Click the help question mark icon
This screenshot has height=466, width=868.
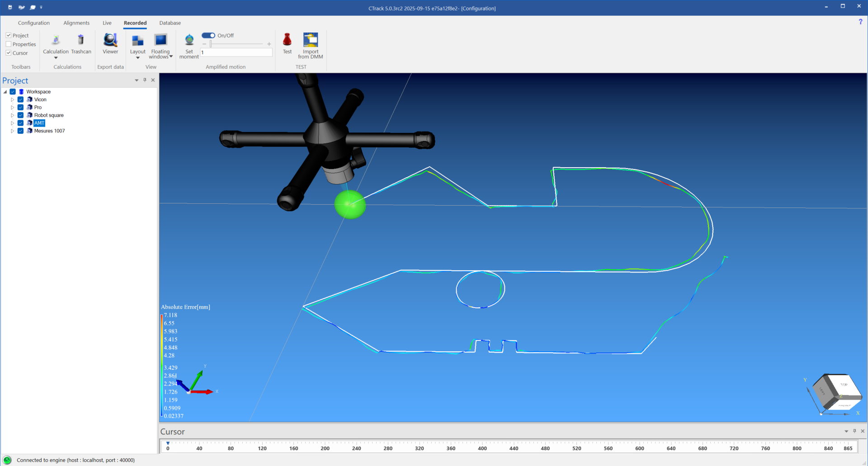click(x=860, y=22)
